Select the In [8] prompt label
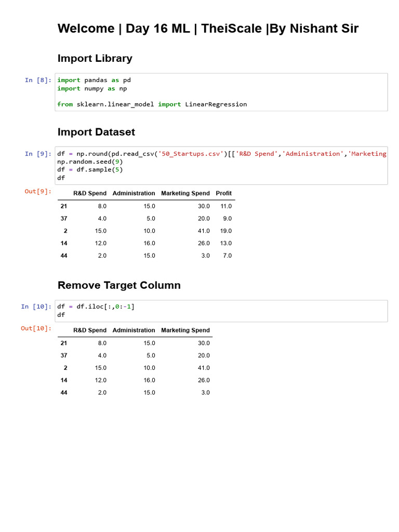Screen dimensions: 399x532 click(x=38, y=80)
